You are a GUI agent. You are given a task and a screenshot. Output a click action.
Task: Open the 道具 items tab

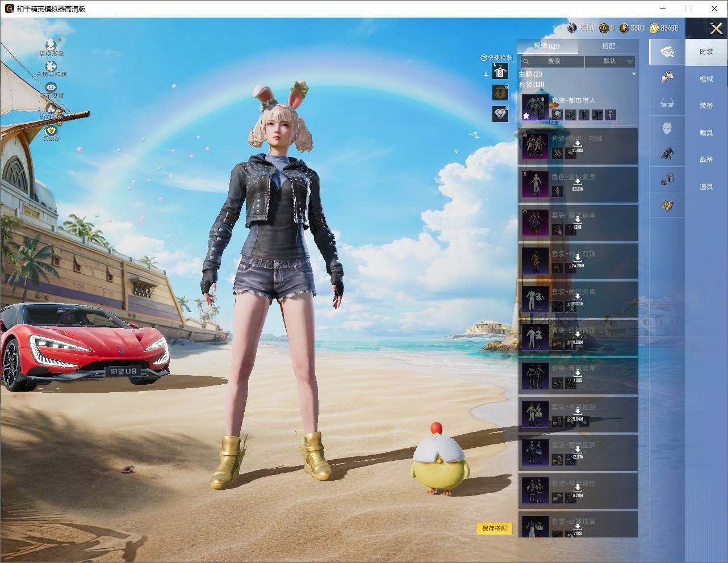pyautogui.click(x=706, y=187)
